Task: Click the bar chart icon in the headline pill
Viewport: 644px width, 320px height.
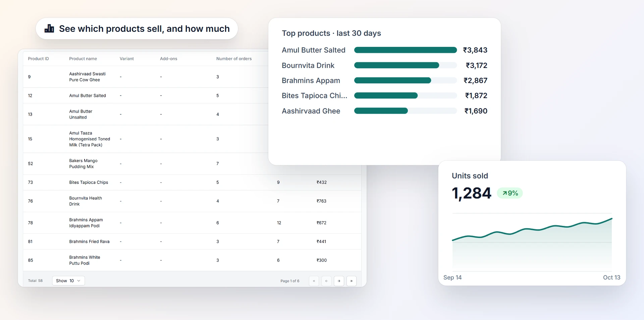Action: [49, 28]
